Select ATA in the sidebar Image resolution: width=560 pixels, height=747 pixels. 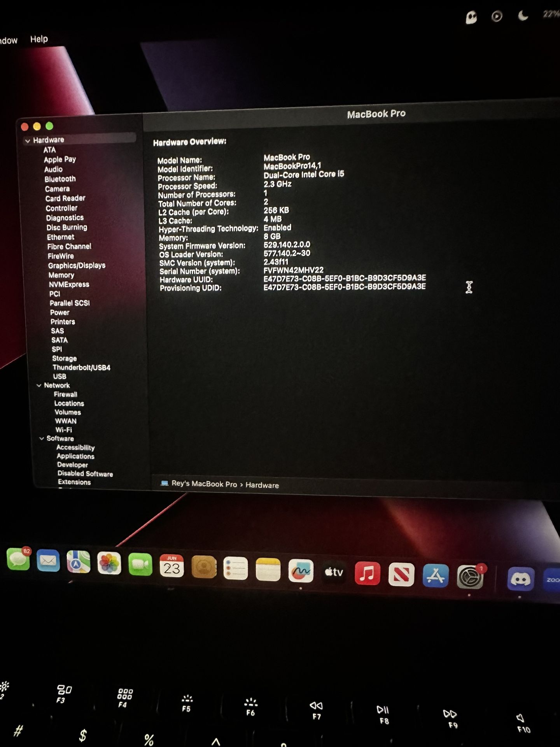(x=49, y=150)
